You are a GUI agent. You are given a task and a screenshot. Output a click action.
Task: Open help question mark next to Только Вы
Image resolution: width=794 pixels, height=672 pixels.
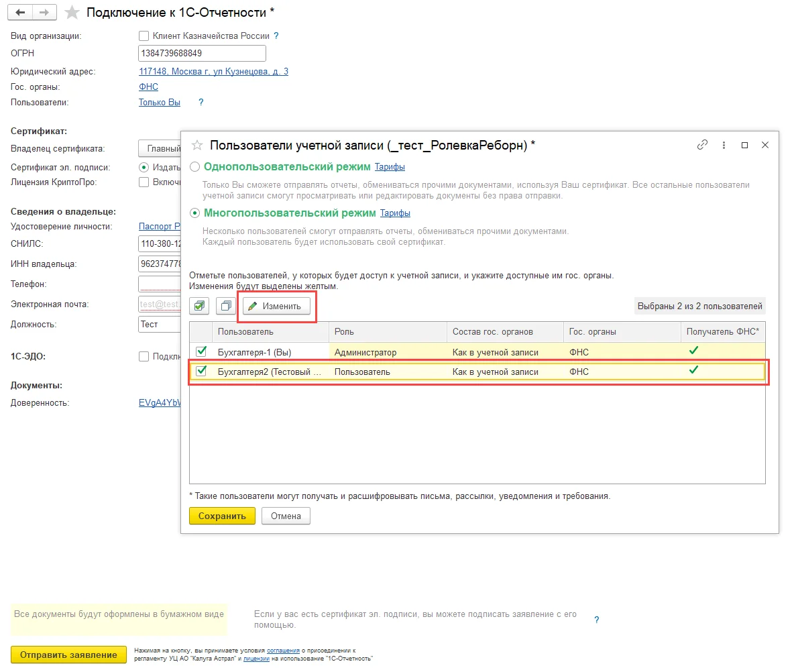pos(201,103)
